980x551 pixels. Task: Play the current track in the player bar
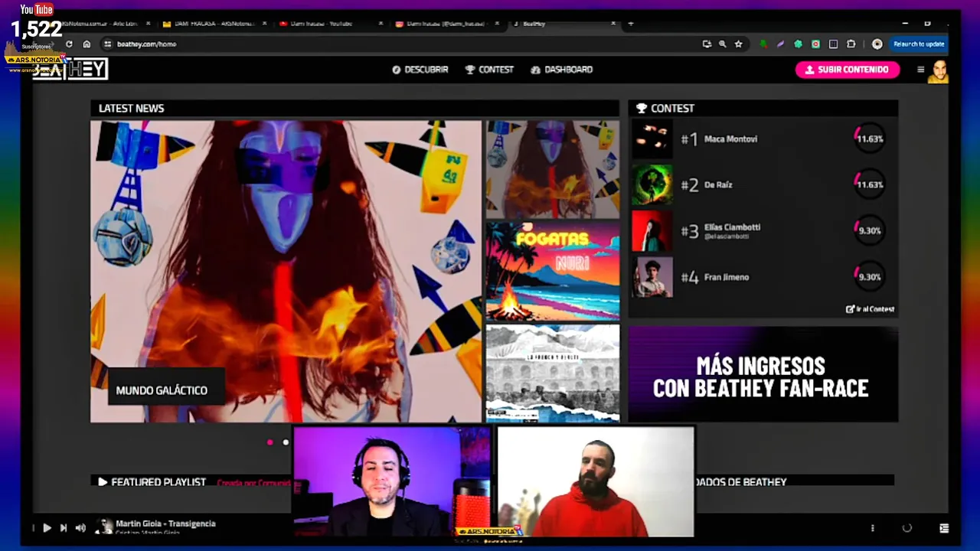click(x=47, y=527)
